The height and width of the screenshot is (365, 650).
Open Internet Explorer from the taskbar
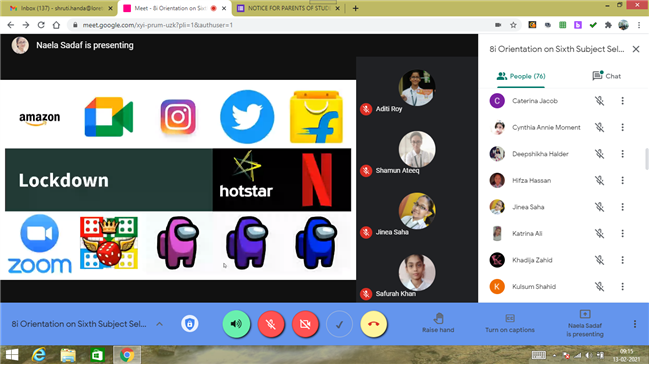[x=39, y=355]
